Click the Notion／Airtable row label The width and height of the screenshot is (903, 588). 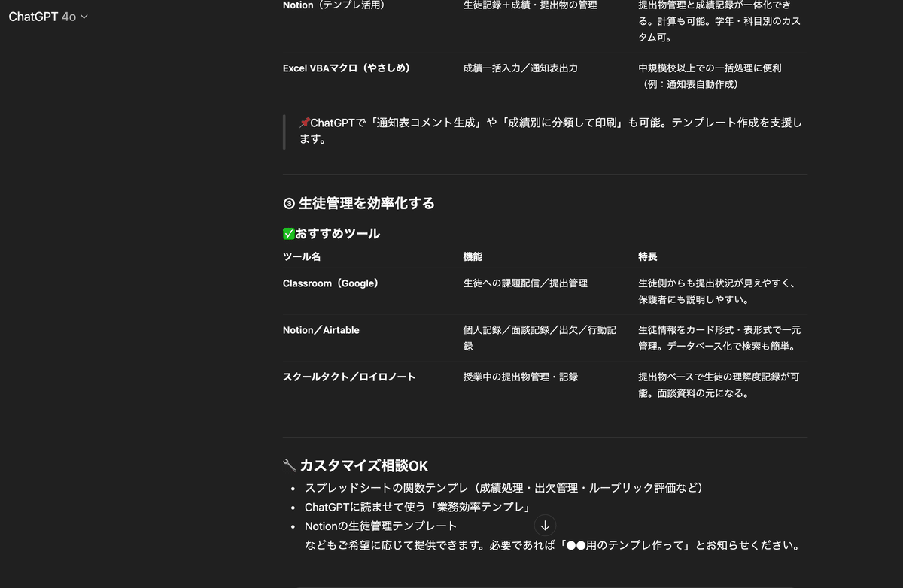tap(321, 329)
